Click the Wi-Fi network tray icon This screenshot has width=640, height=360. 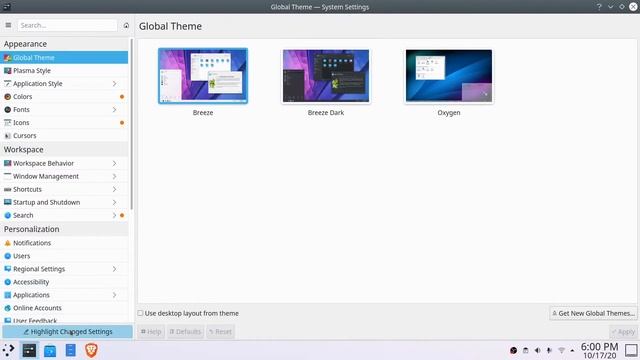[x=561, y=350]
